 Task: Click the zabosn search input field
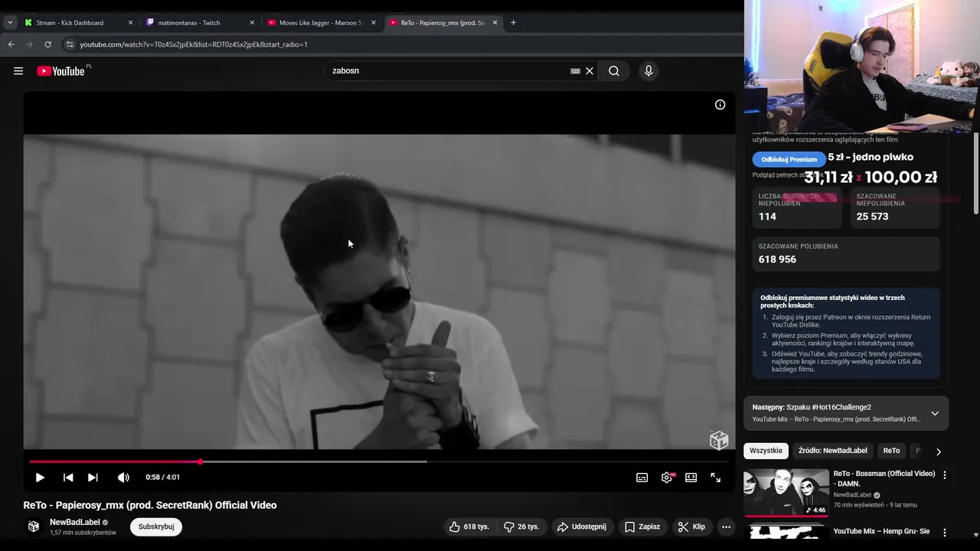(x=448, y=71)
